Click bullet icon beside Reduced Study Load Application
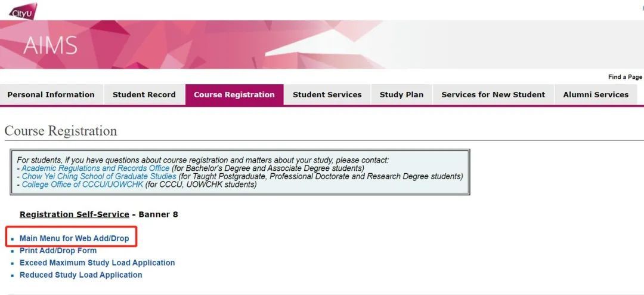 point(13,275)
